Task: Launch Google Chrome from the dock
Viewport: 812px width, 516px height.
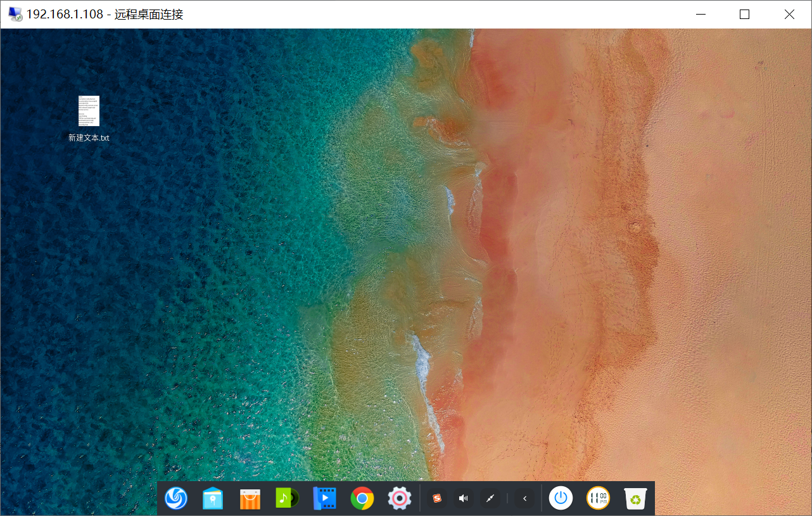Action: coord(362,498)
